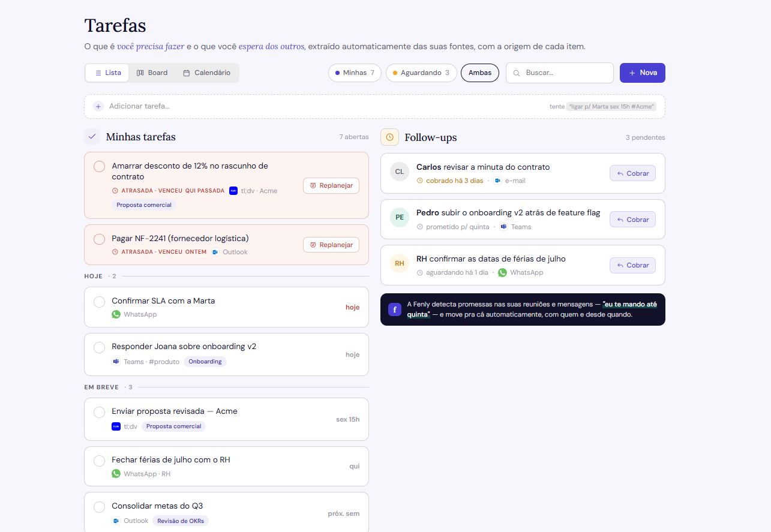Click the Onboarding tag
Image resolution: width=771 pixels, height=532 pixels.
[x=205, y=362]
